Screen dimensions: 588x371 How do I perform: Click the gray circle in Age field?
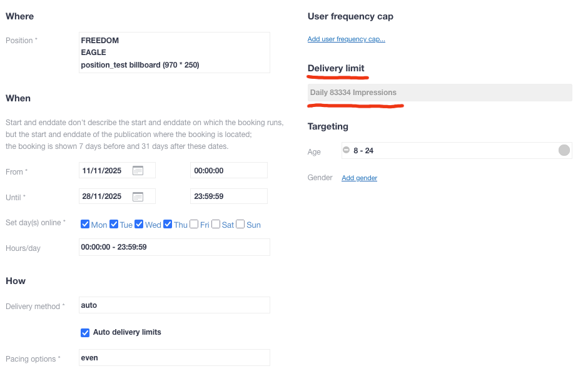(564, 150)
